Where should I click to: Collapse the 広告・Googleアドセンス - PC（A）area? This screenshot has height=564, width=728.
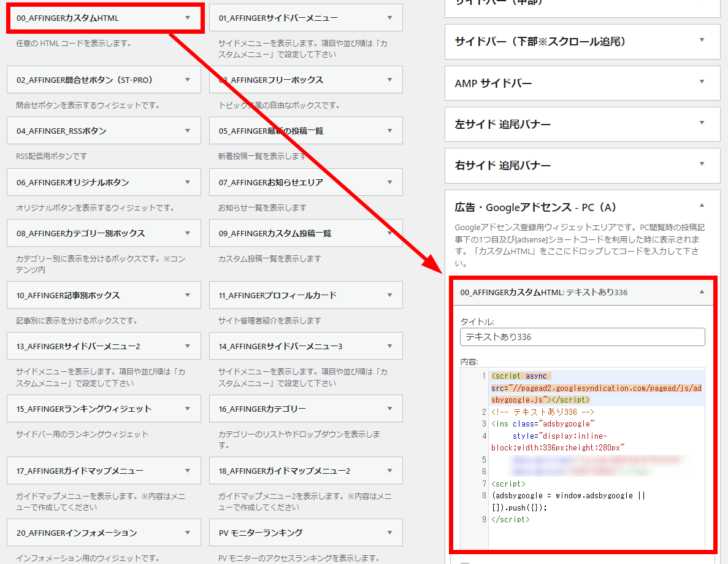pos(702,206)
